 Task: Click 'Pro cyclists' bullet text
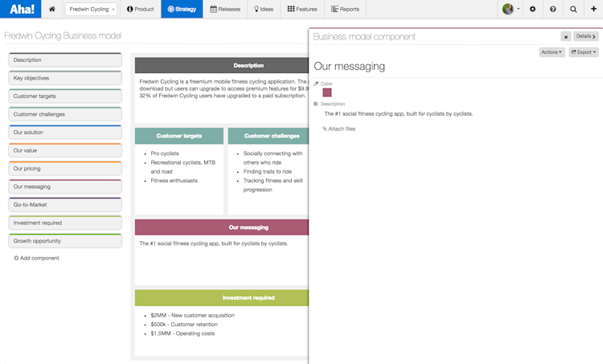[165, 153]
